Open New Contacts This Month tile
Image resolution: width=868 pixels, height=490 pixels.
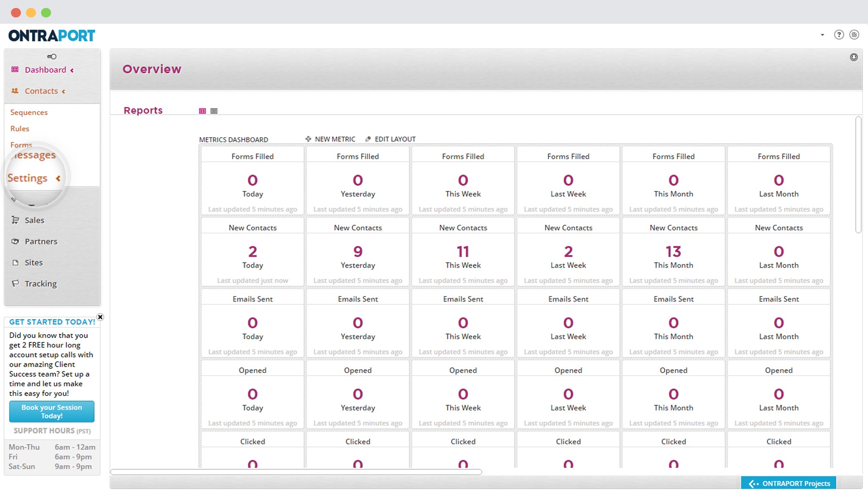(x=673, y=252)
